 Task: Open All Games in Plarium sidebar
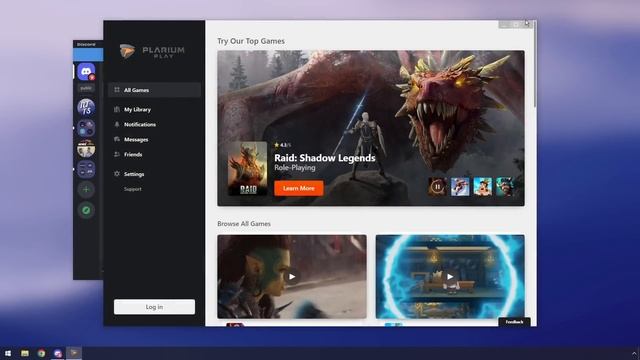pyautogui.click(x=154, y=90)
